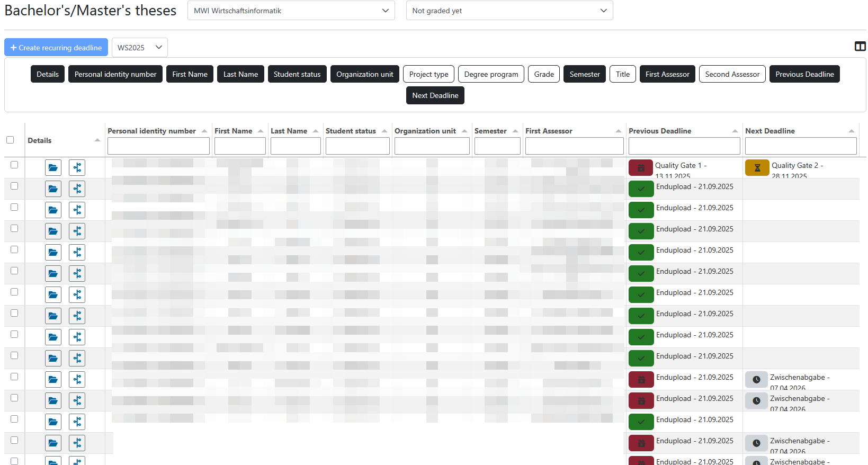Expand the Not graded yet dropdown

coord(509,11)
